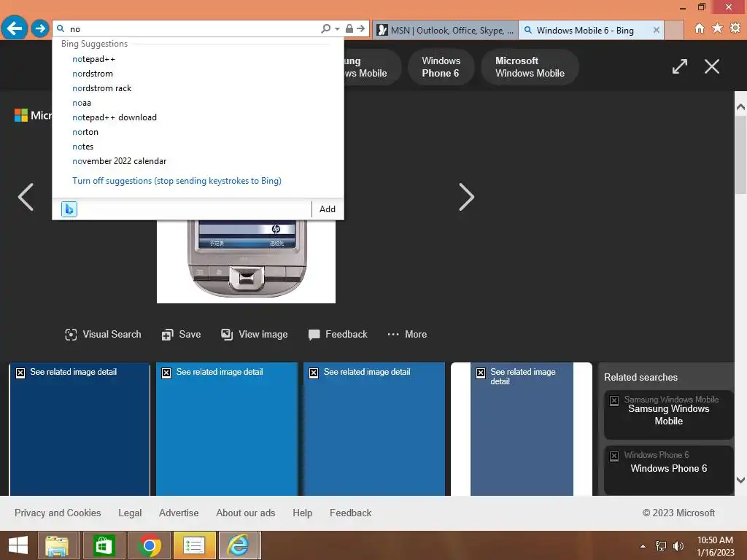The image size is (747, 560).
Task: Open Favorites star icon
Action: click(x=717, y=28)
